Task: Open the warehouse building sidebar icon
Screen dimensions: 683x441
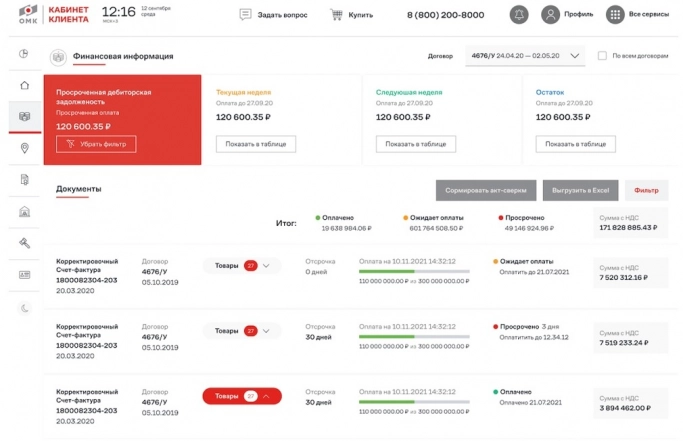Action: click(x=24, y=212)
